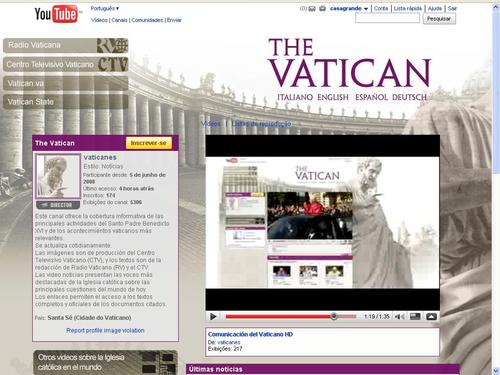500x375 pixels.
Task: Open Otros videos sobre la Iglesia banner
Action: tap(105, 362)
